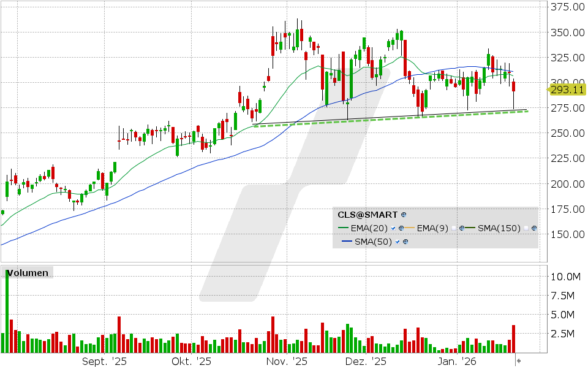Click the Volumen panel label
The width and height of the screenshot is (588, 368).
click(x=28, y=273)
